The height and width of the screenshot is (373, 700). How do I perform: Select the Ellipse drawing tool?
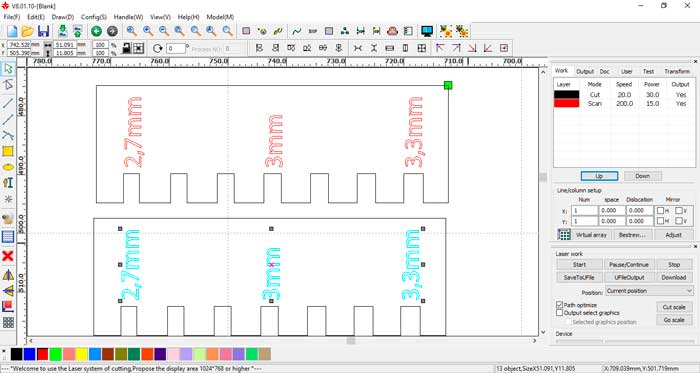point(8,167)
